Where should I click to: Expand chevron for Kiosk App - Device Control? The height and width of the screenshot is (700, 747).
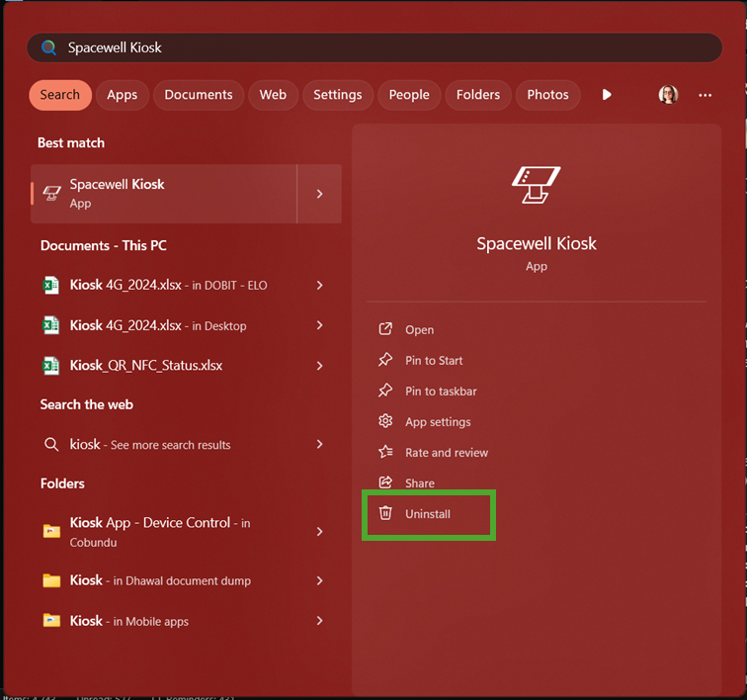pyautogui.click(x=320, y=532)
